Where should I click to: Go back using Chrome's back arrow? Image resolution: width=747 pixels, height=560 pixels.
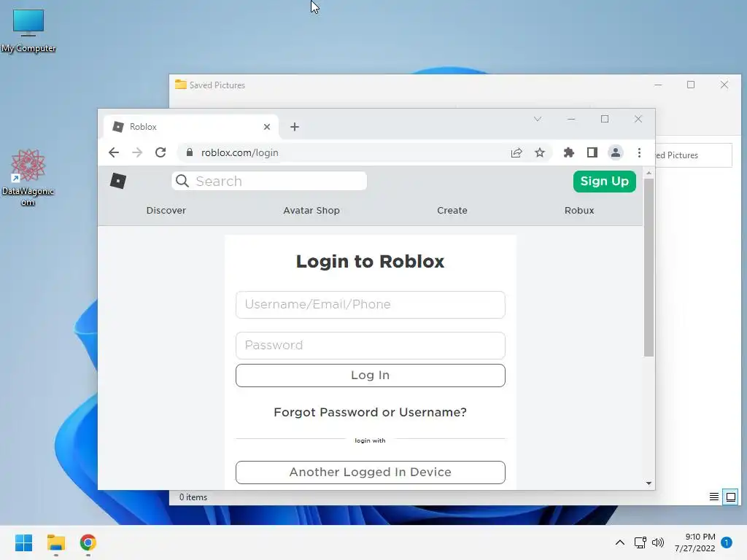coord(114,152)
